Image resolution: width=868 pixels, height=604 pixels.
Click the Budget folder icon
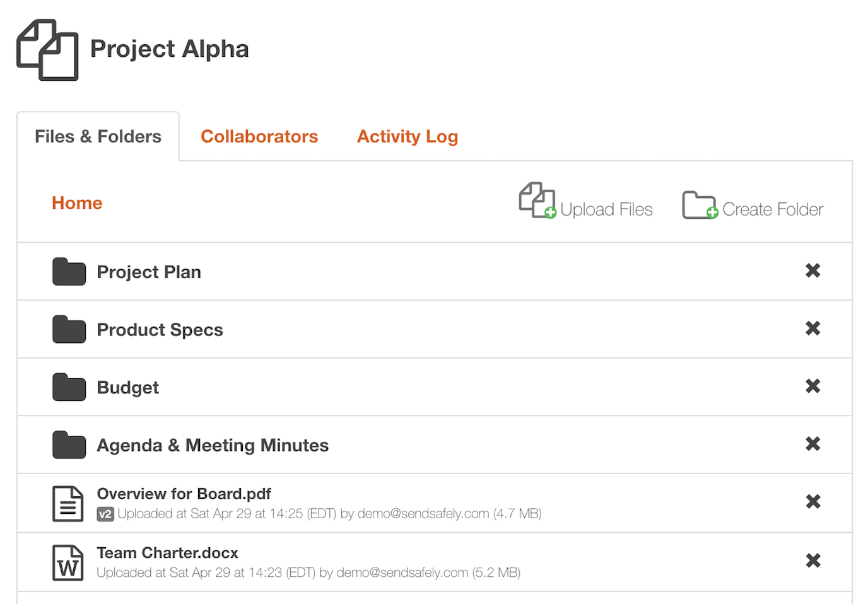pos(69,387)
